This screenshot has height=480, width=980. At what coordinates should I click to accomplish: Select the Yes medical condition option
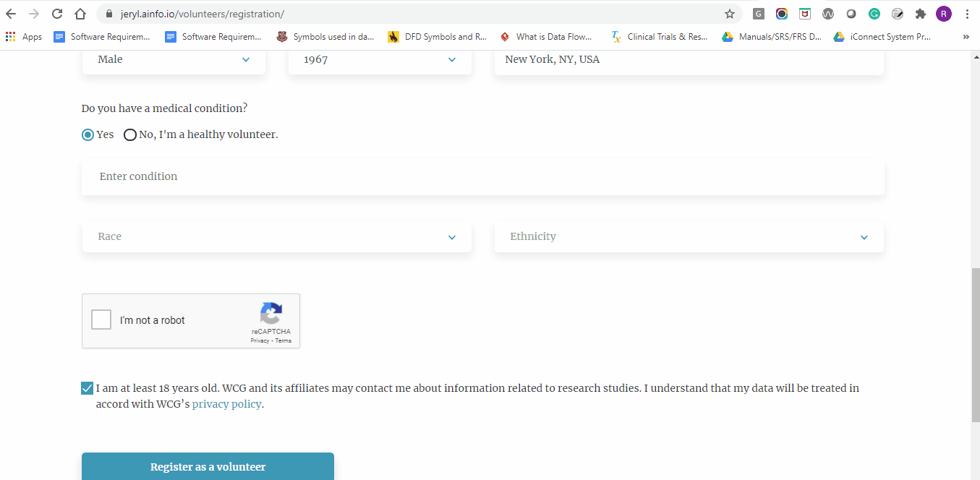(87, 134)
